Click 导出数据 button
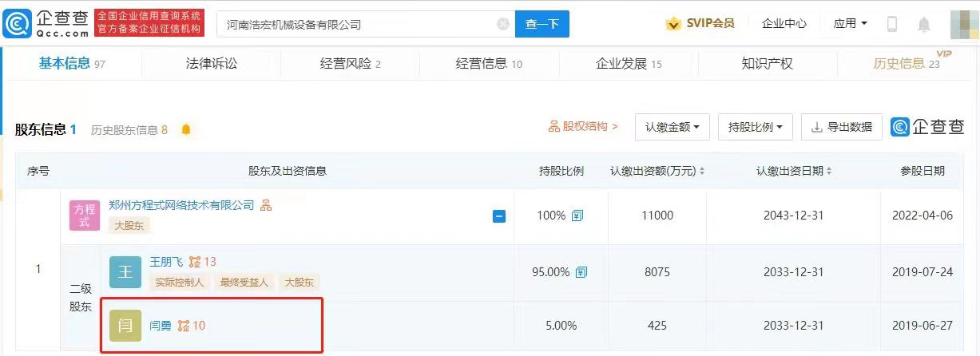 tap(841, 127)
